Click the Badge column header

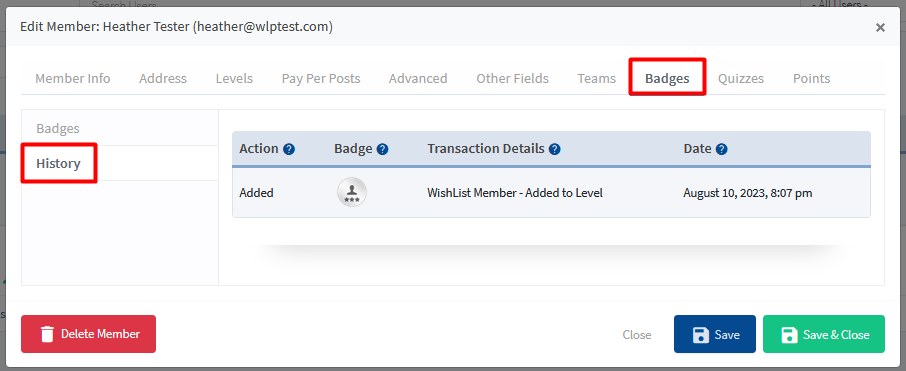[353, 149]
